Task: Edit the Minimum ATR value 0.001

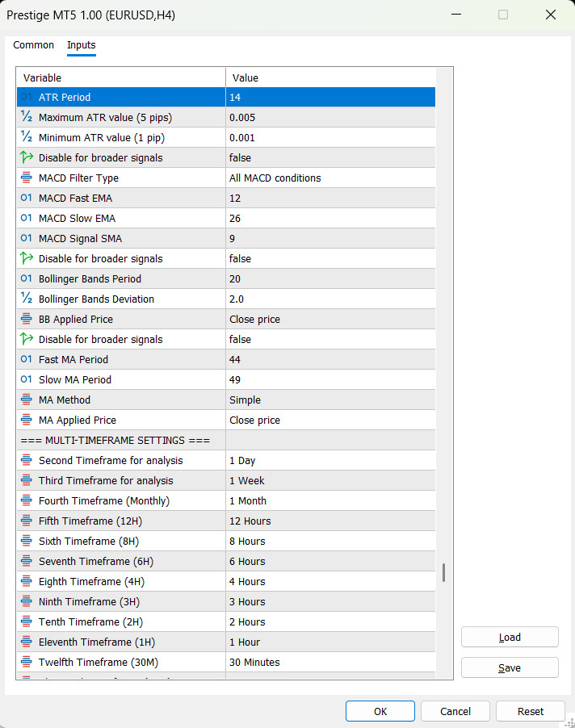Action: [330, 137]
